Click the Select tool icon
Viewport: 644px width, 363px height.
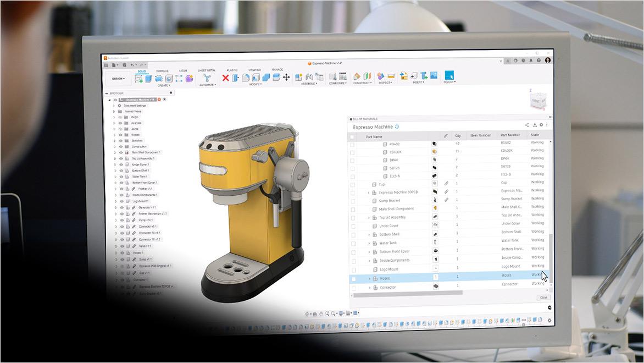pos(449,75)
